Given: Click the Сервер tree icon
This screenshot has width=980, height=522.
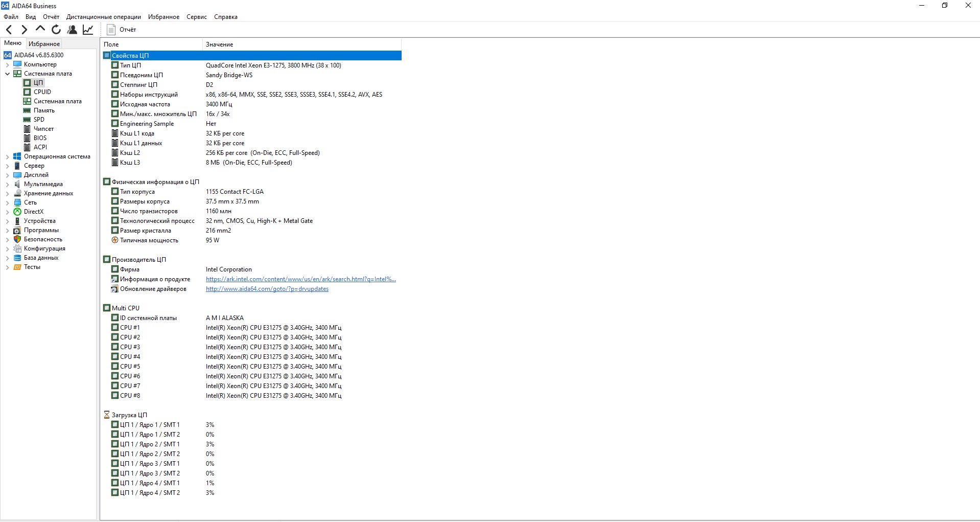Looking at the screenshot, I should click(x=17, y=166).
